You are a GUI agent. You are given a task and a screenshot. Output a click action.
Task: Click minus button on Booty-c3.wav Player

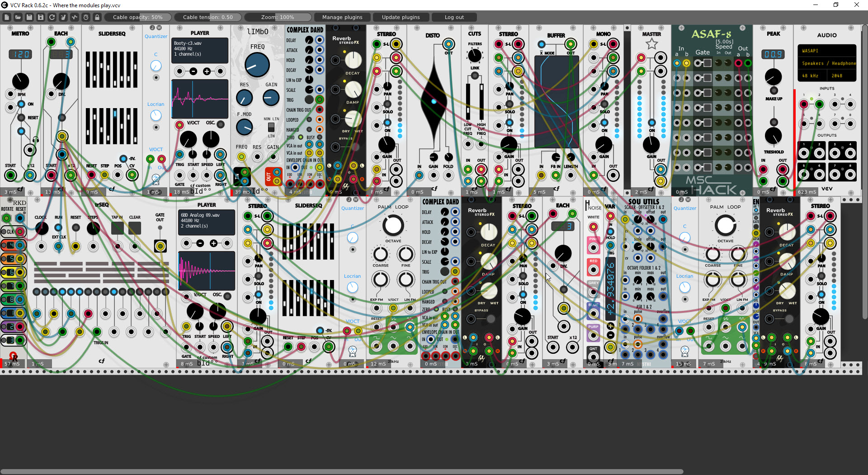point(193,71)
